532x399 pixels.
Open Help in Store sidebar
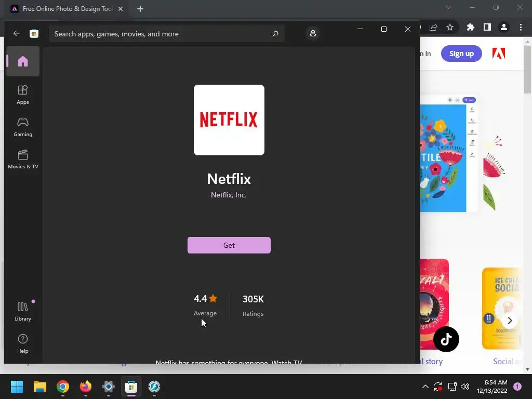tap(23, 344)
